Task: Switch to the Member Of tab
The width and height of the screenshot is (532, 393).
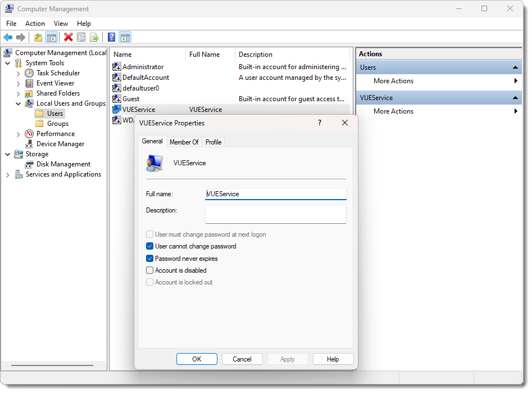Action: click(x=184, y=142)
